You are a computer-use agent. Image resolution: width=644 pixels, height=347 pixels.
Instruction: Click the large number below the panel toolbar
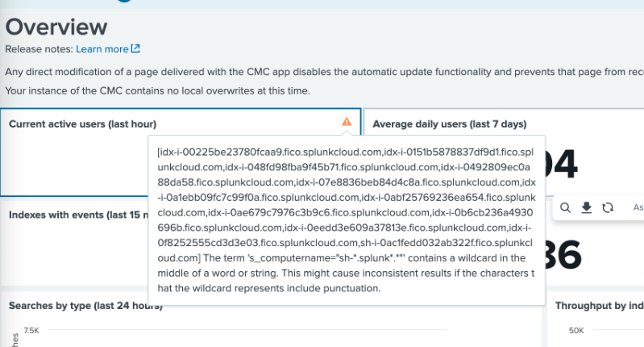coord(566,254)
